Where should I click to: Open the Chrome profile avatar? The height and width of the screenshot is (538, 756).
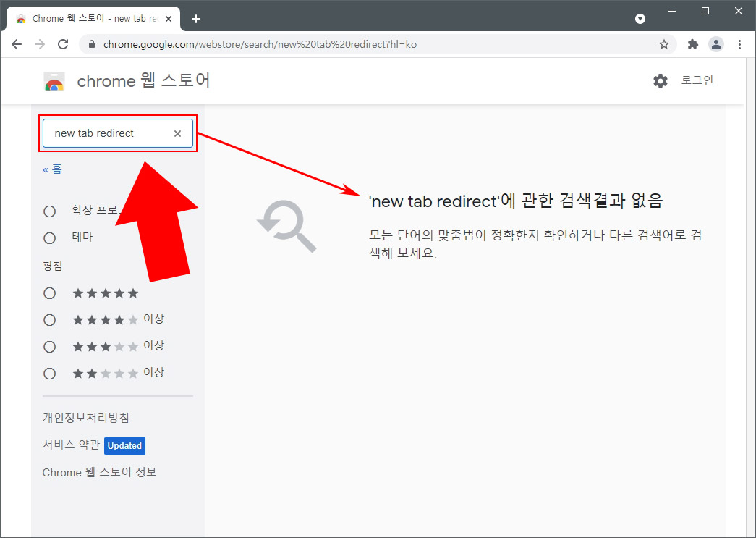point(716,44)
